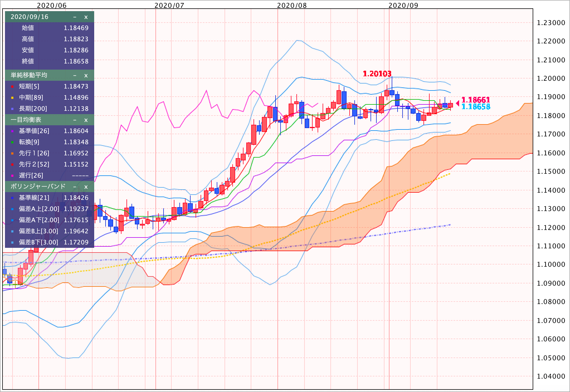
Task: Click the 2020/07 date axis label
Action: click(169, 5)
